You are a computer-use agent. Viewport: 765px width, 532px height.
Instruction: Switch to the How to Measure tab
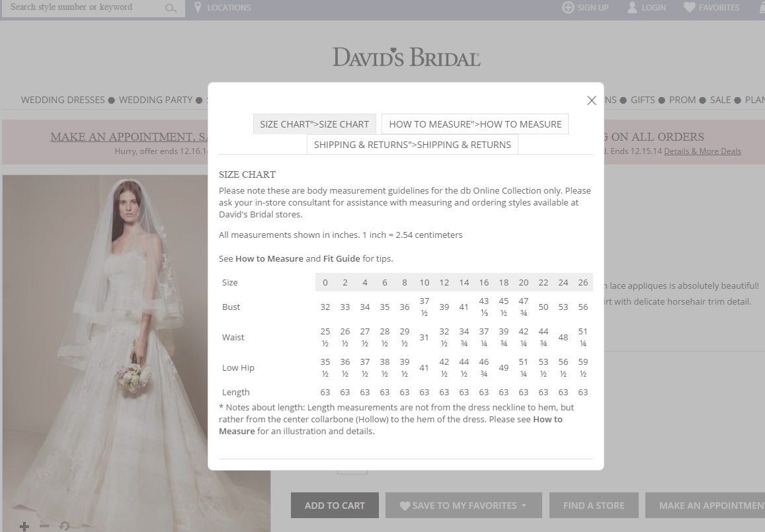point(475,124)
